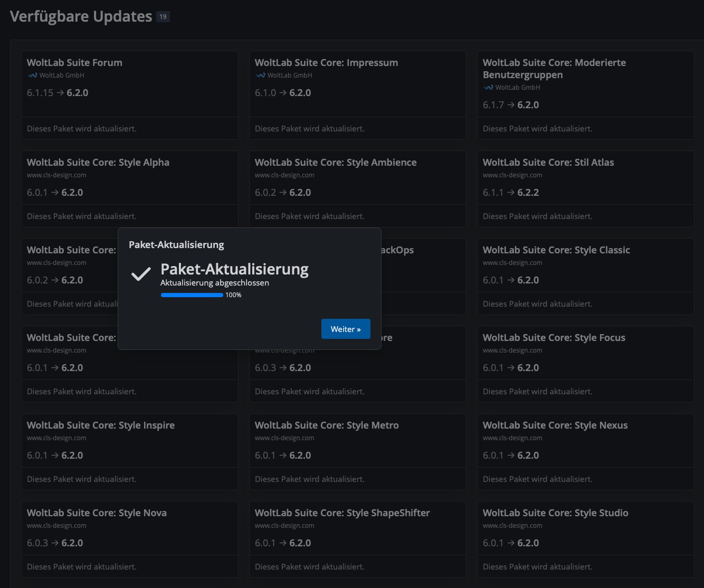Open the Style Nova package title

point(97,513)
